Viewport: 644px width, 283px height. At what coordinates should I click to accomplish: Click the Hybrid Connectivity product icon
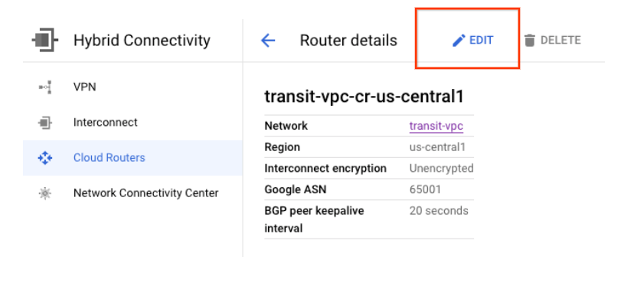coord(44,41)
